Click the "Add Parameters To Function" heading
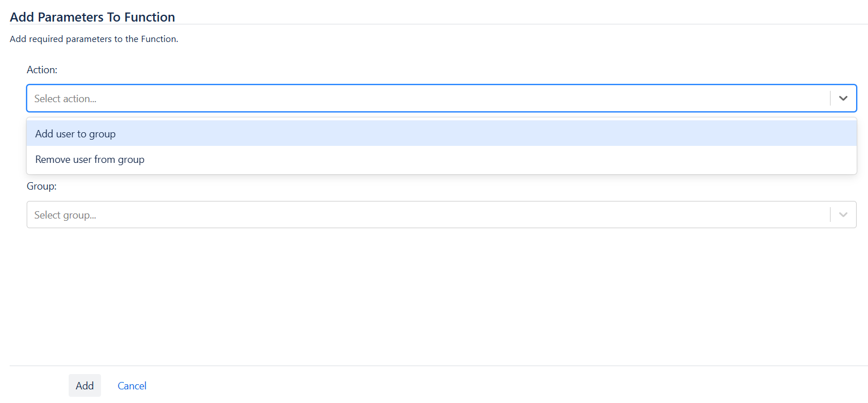 click(92, 17)
